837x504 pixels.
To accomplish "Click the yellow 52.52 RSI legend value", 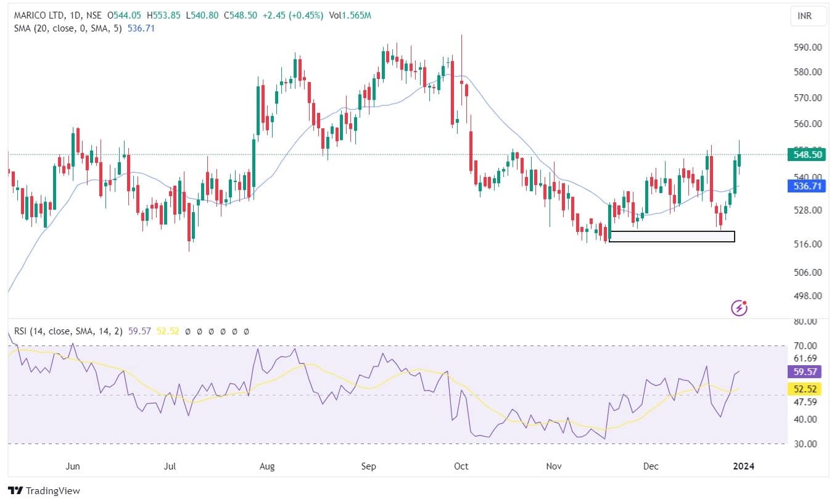I will tap(168, 331).
